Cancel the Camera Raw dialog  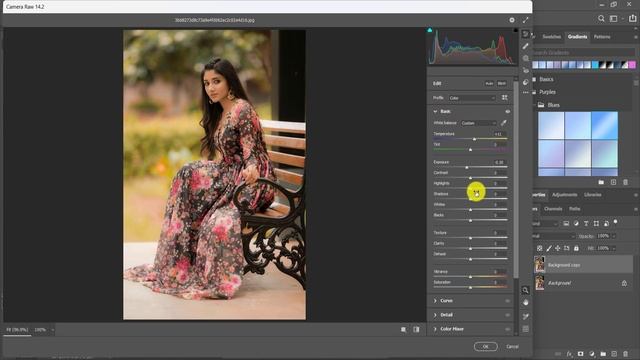[x=512, y=347]
